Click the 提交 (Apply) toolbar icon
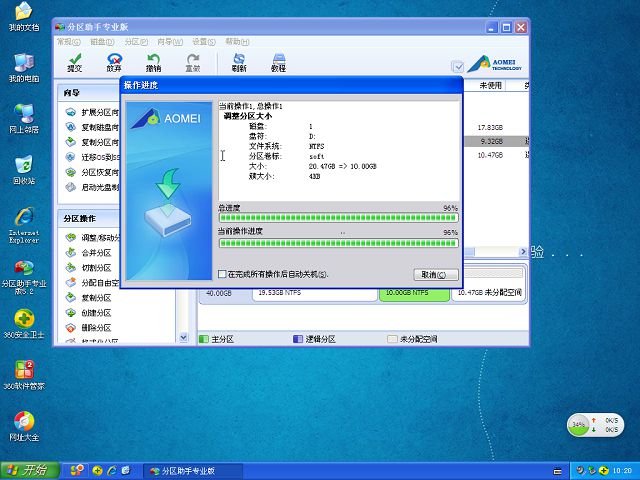The image size is (640, 480). [x=75, y=63]
